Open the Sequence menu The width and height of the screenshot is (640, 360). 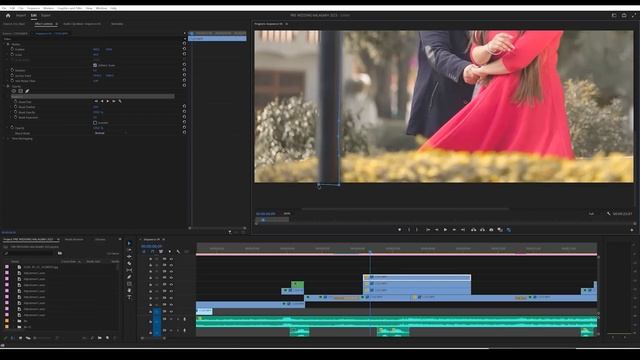(33, 8)
